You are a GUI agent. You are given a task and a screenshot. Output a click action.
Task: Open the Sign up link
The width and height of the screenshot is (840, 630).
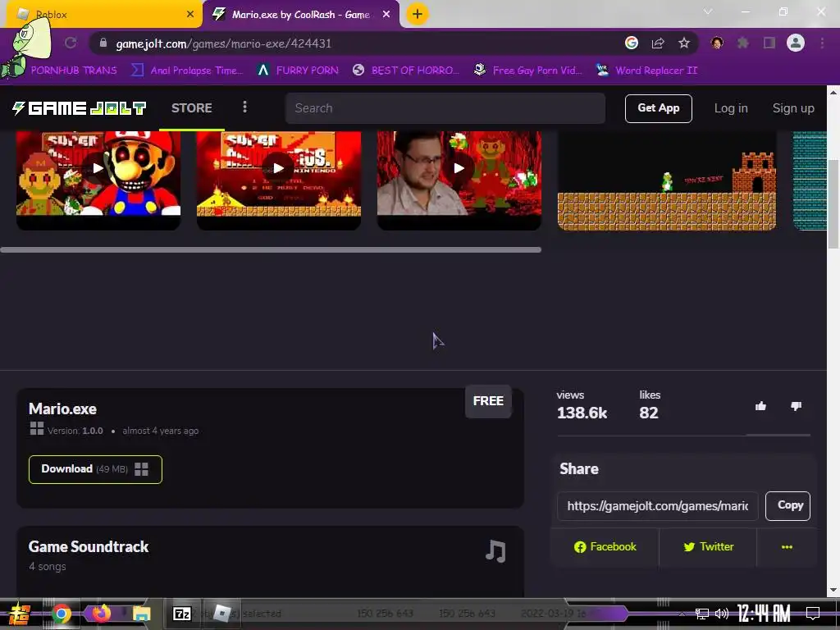point(793,108)
